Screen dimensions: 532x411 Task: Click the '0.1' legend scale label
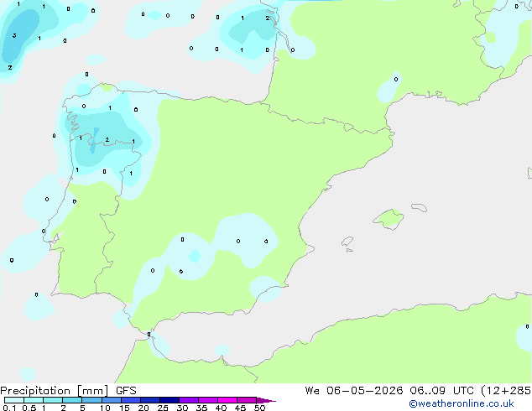(x=9, y=408)
